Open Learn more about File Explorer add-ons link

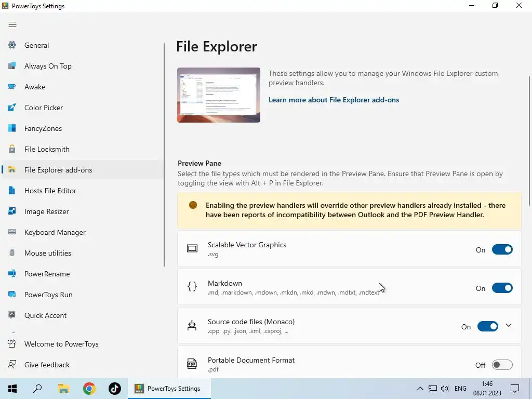pos(334,100)
